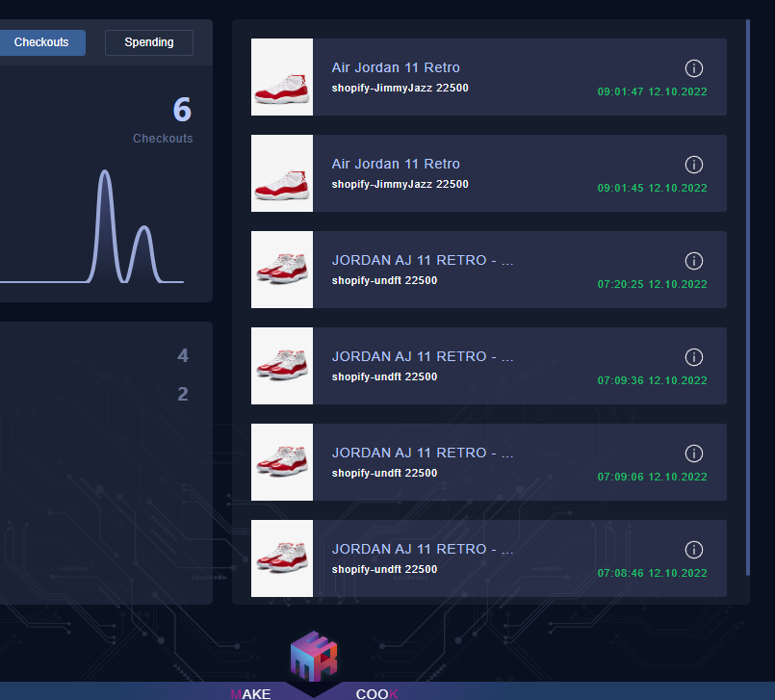
Task: Open info icon for 07:20:25 undft checkout
Action: 694,261
